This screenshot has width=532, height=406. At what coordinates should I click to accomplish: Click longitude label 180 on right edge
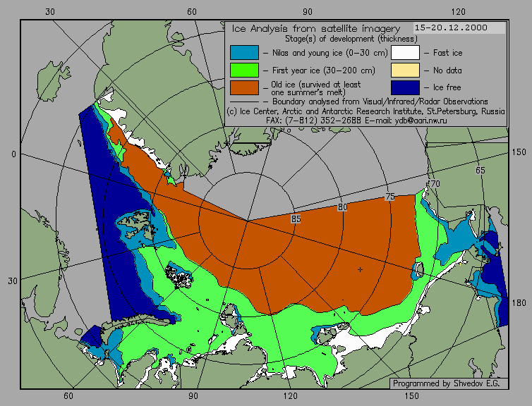point(519,302)
